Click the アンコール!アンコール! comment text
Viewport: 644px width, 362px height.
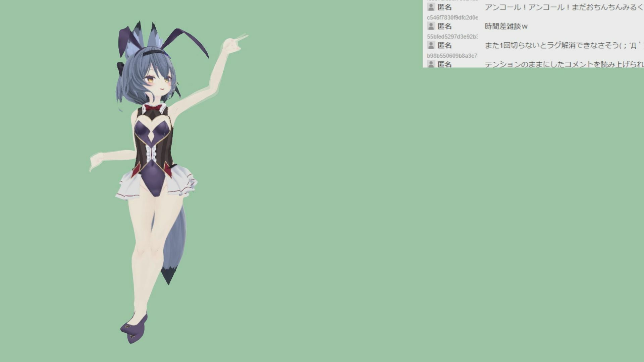[x=564, y=7]
